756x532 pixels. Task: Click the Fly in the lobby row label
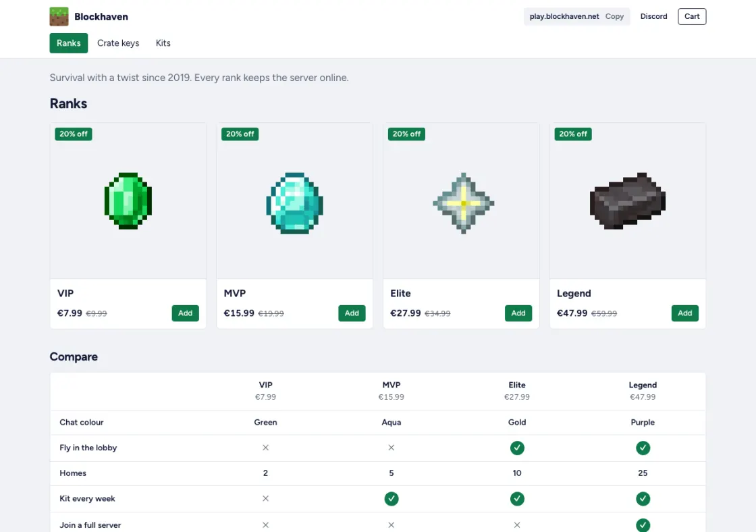[88, 448]
